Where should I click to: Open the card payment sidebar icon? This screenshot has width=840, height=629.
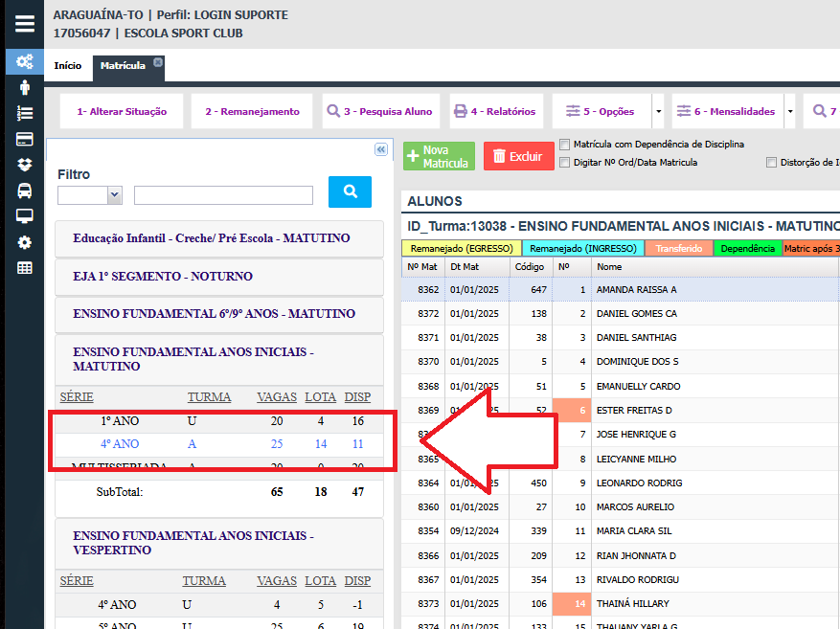(x=25, y=139)
